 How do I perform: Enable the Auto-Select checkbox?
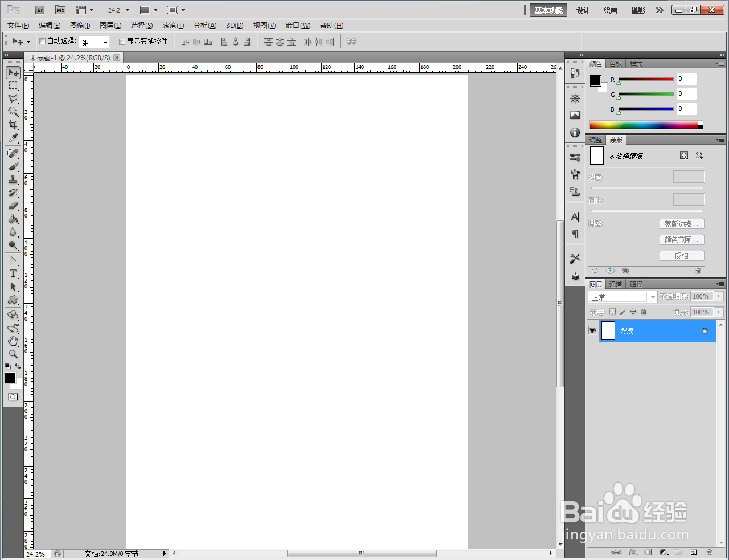(42, 41)
